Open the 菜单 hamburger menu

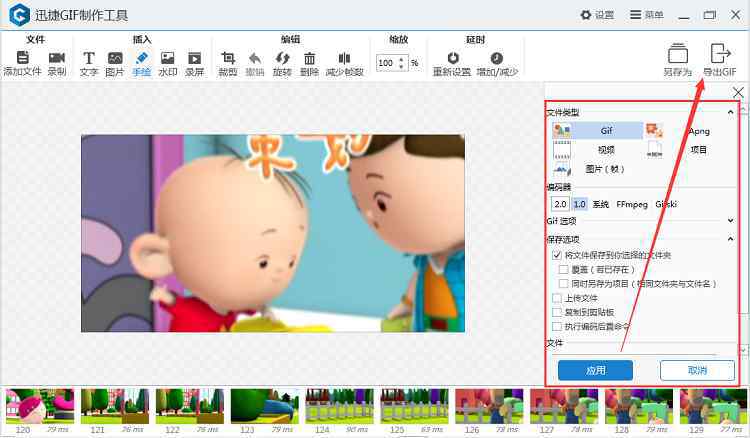tap(647, 15)
